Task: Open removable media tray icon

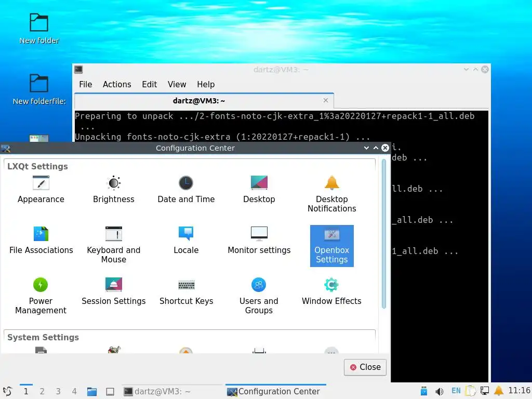Action: [x=424, y=391]
